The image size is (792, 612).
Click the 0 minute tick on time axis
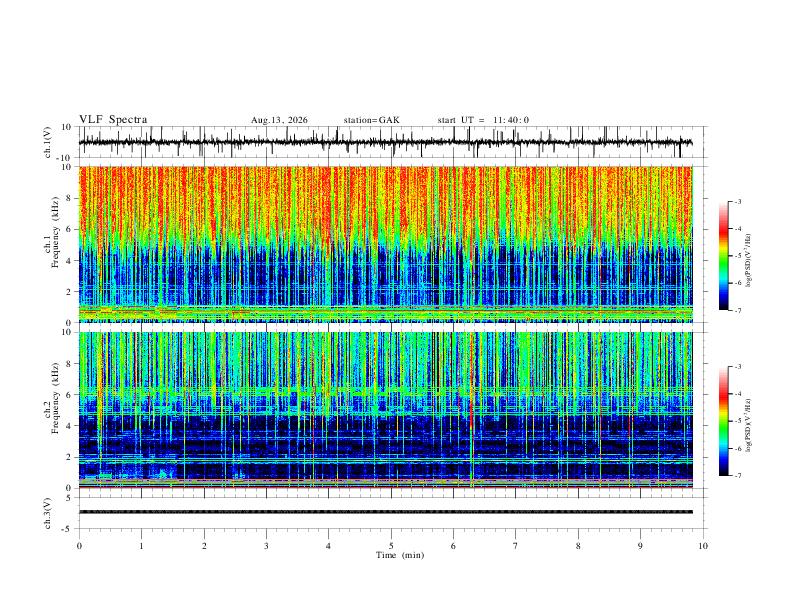(x=79, y=546)
